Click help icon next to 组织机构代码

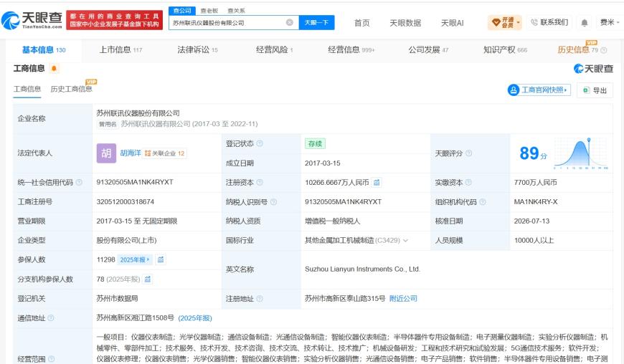tap(482, 202)
